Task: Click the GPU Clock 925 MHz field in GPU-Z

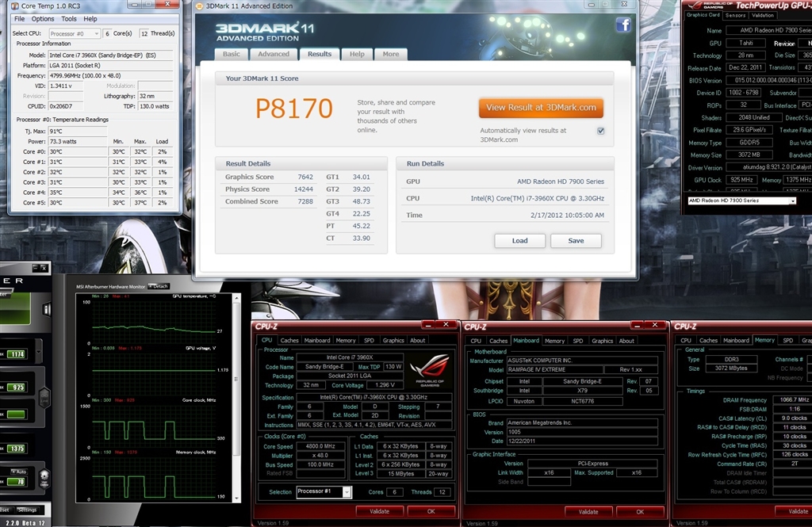Action: tap(741, 180)
